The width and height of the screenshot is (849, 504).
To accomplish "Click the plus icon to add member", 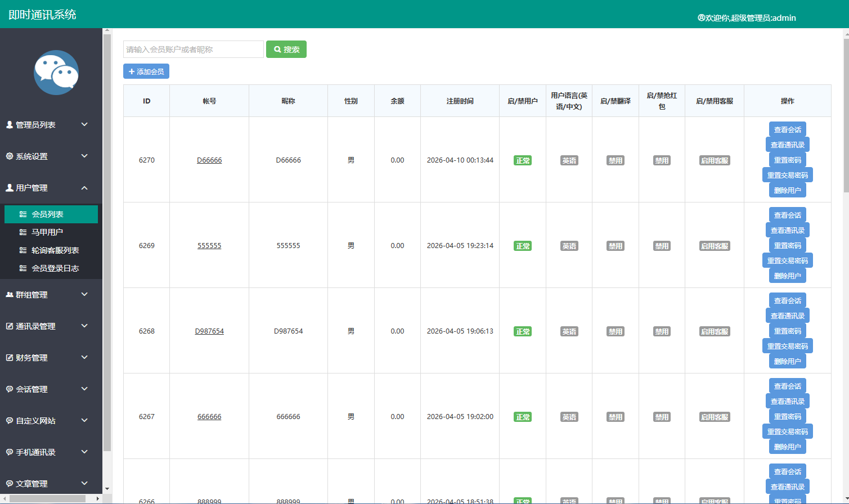I will [x=132, y=71].
